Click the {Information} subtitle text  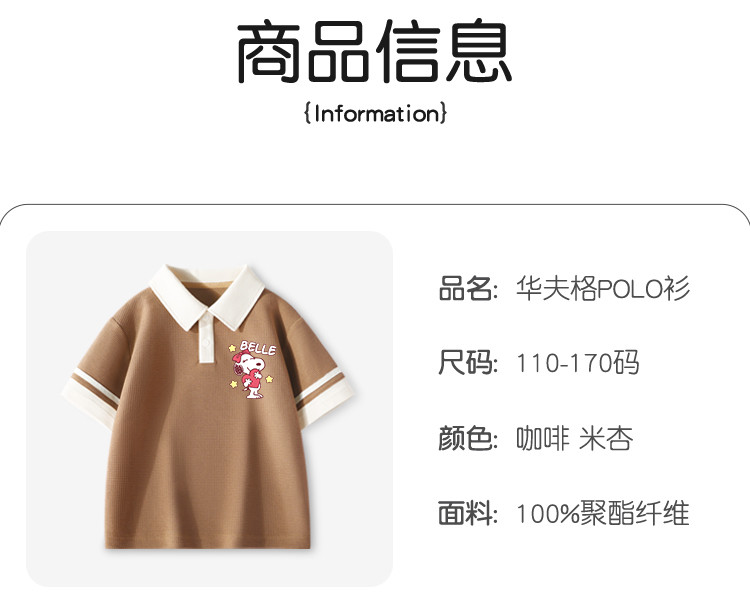click(x=375, y=114)
